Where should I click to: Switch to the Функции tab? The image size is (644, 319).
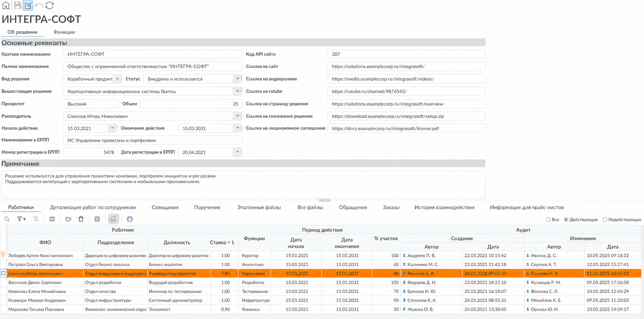64,32
